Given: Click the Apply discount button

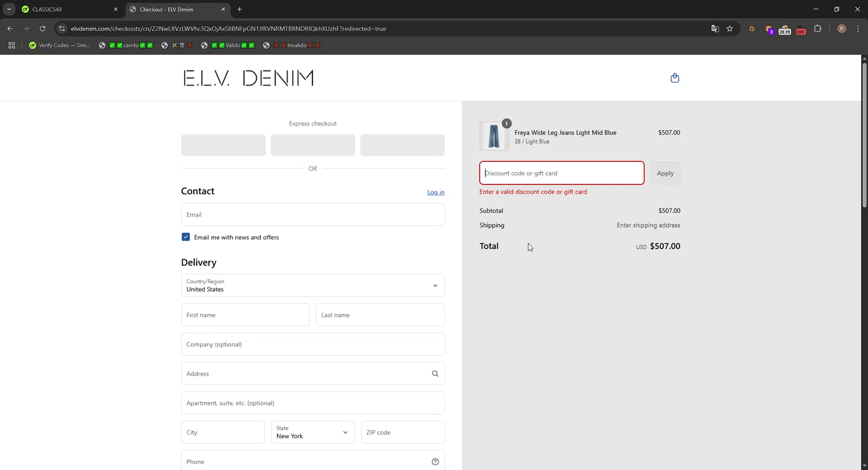Looking at the screenshot, I should pyautogui.click(x=665, y=173).
